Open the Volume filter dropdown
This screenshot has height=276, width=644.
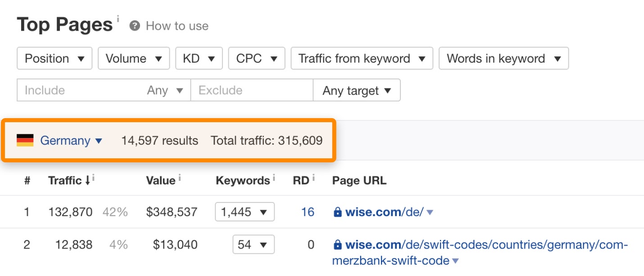[x=134, y=59]
